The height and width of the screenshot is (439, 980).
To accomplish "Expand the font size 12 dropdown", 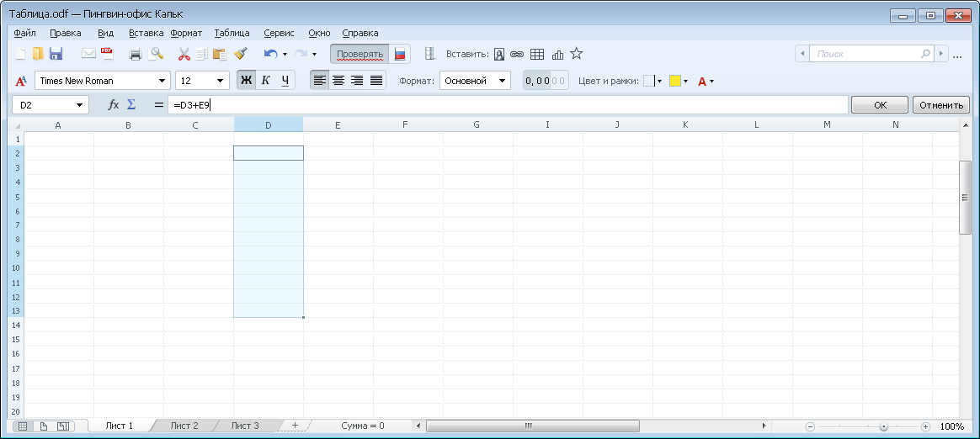I will point(202,81).
